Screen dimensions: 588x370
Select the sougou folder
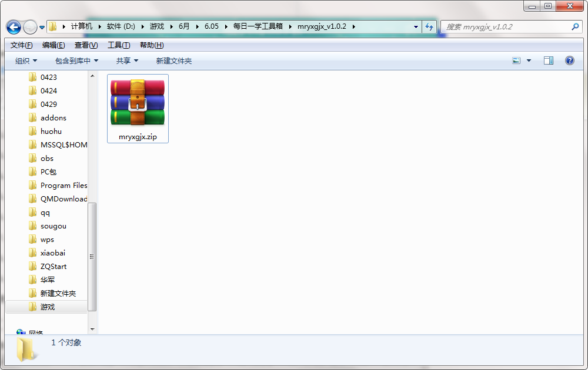(54, 226)
